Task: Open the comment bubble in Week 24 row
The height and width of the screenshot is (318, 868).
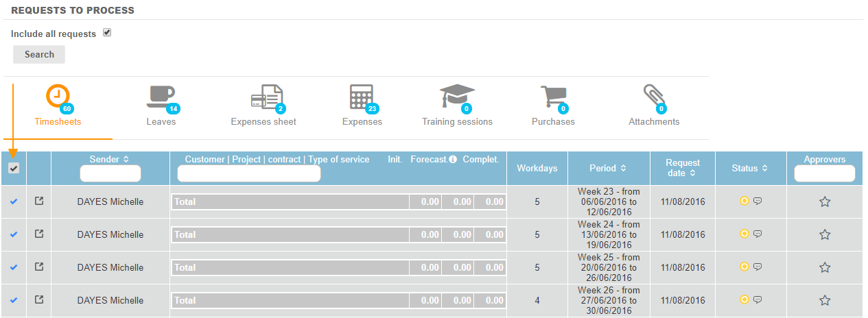Action: click(758, 234)
